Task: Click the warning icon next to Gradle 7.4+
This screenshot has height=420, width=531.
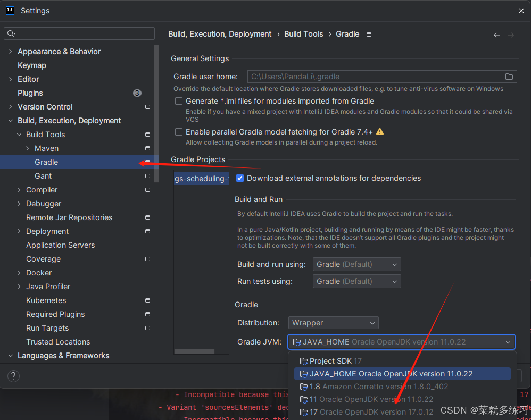Action: (380, 132)
